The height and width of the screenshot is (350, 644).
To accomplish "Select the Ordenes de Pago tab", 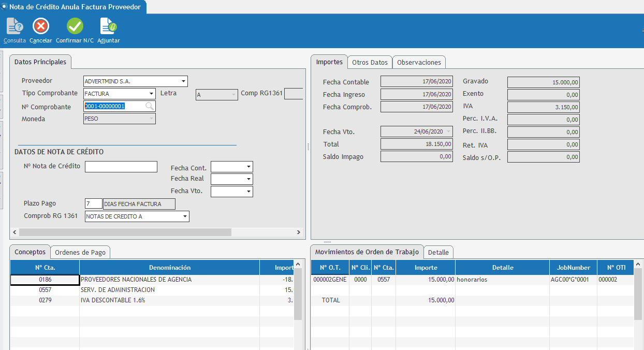I will tap(80, 252).
